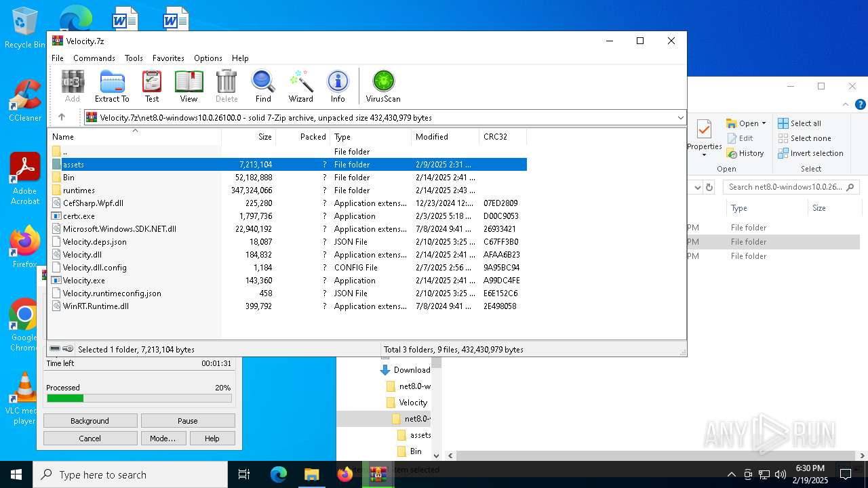
Task: Click the VirusScan bug icon
Action: 383,87
